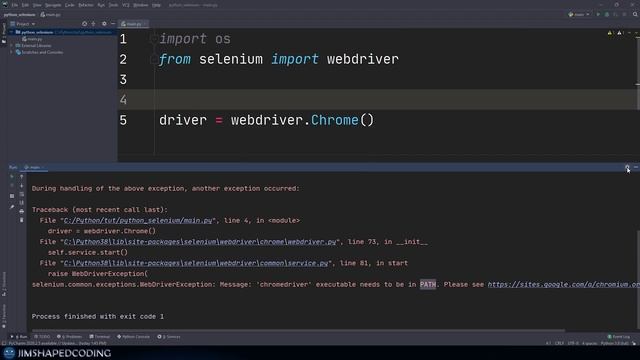Open the Python Console tool window tab
This screenshot has height=360, width=640.
pyautogui.click(x=133, y=337)
